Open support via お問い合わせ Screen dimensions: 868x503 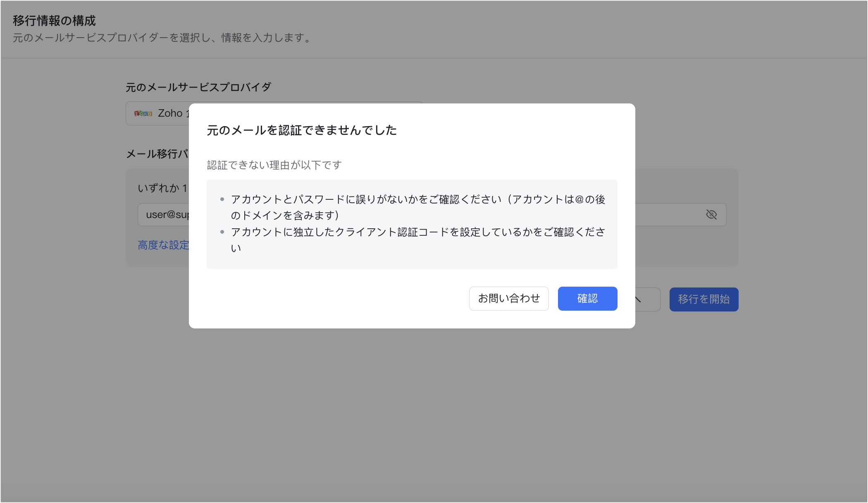click(x=509, y=298)
